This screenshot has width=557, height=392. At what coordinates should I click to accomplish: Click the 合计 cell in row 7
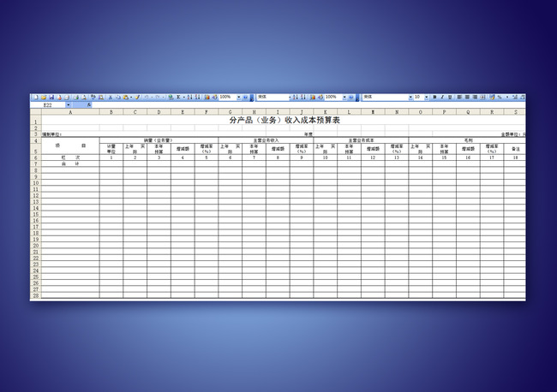(70, 163)
